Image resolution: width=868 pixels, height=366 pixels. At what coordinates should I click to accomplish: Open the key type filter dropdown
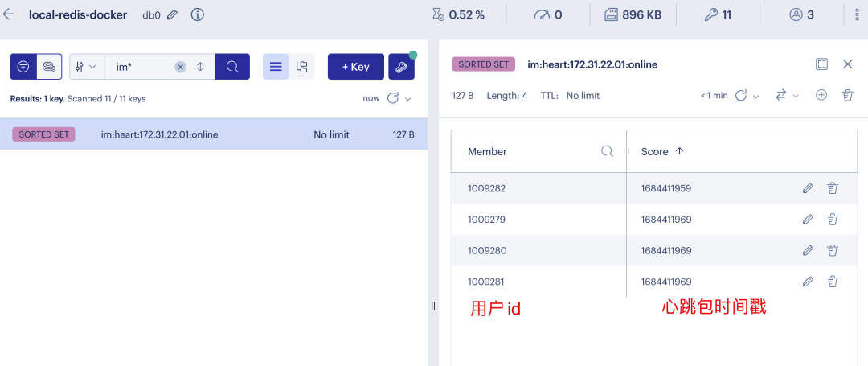coord(86,67)
